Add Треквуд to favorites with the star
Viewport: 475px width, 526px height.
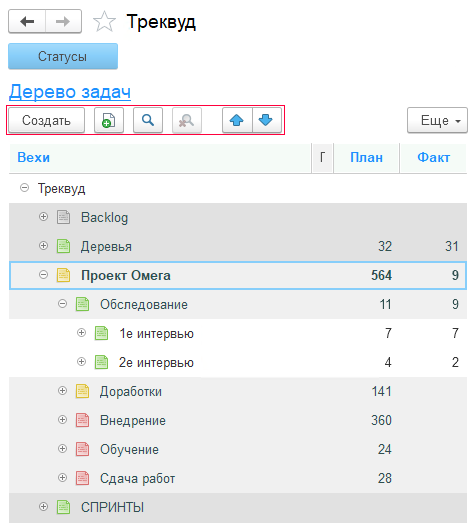click(x=104, y=21)
